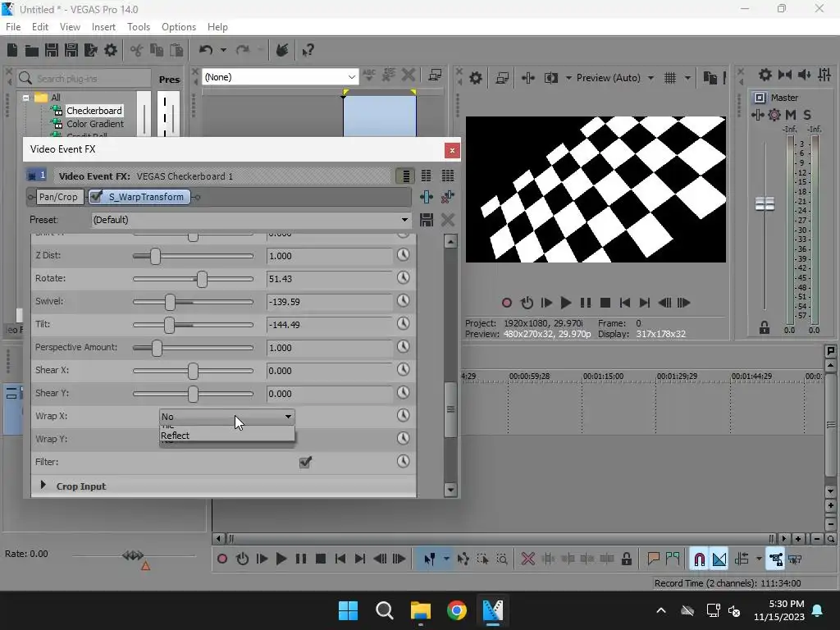The image size is (840, 630).
Task: Open the File menu
Action: point(13,27)
